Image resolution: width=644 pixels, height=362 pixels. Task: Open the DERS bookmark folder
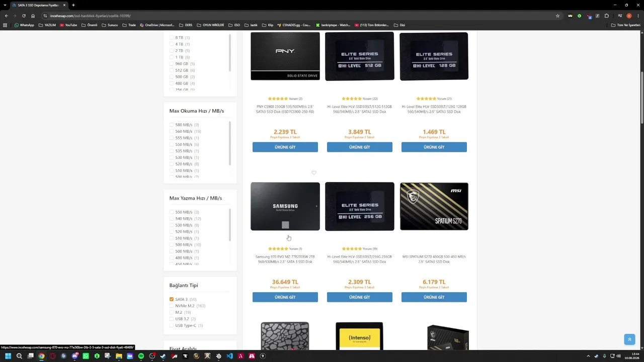[x=186, y=25]
